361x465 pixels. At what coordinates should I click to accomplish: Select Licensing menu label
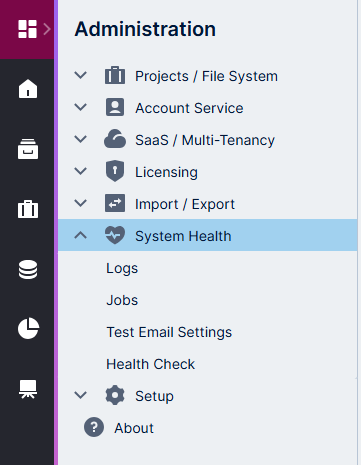click(x=166, y=172)
